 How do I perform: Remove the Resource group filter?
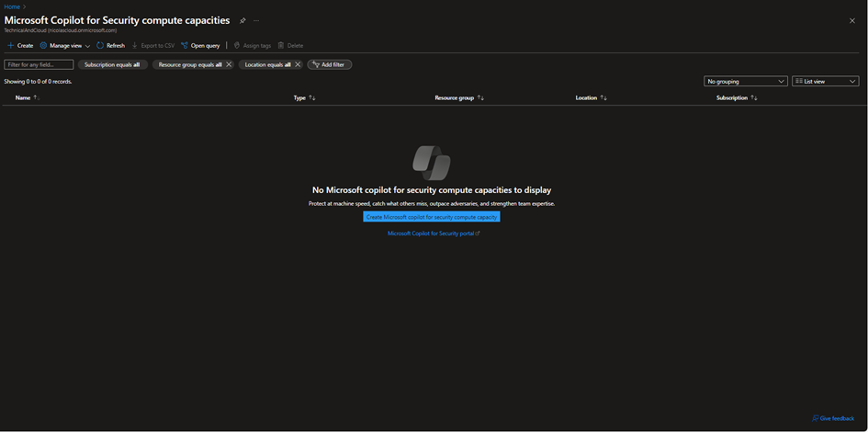click(229, 64)
